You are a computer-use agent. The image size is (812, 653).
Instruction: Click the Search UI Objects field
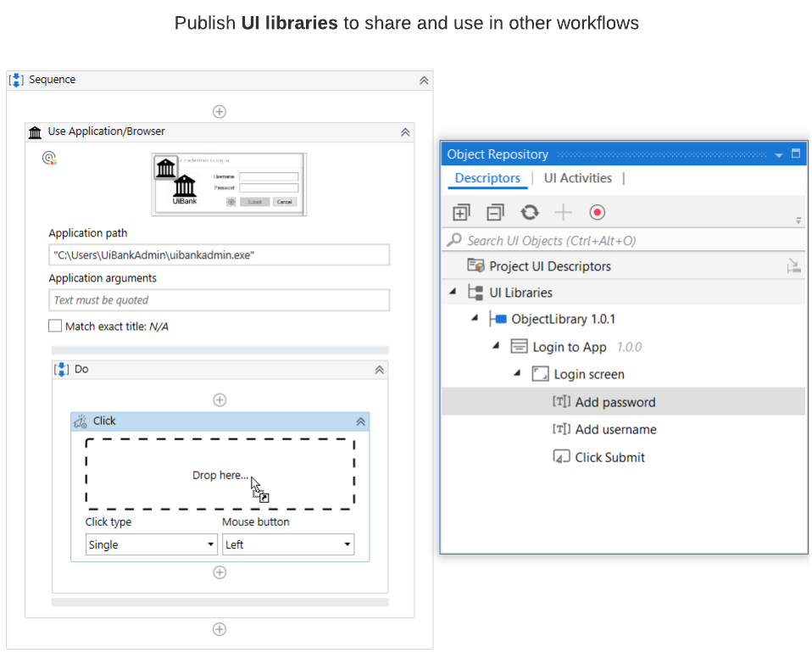pyautogui.click(x=593, y=240)
